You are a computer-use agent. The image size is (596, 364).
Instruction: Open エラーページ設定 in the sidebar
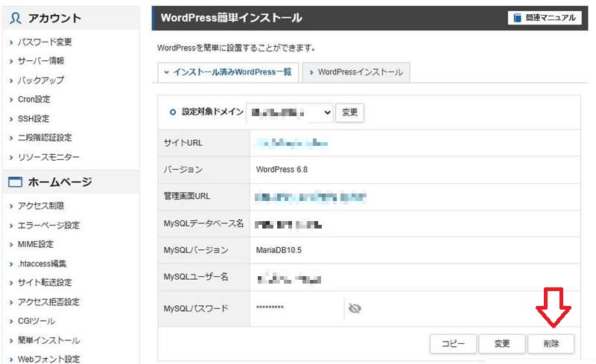[48, 226]
